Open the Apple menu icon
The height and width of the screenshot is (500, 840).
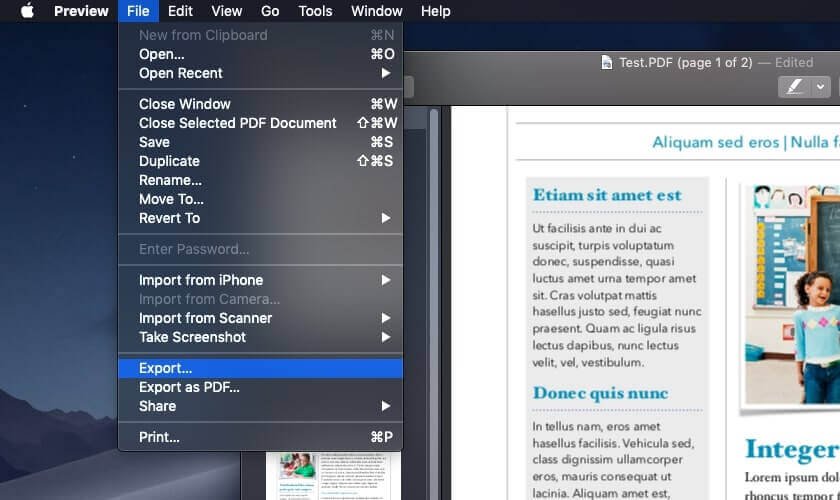click(x=27, y=11)
